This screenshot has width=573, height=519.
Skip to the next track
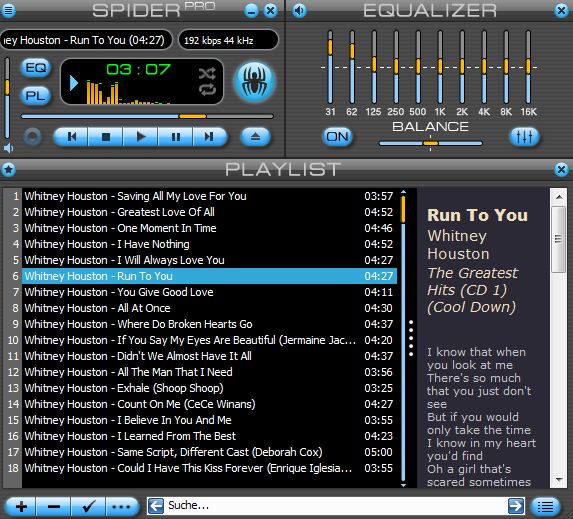(209, 137)
